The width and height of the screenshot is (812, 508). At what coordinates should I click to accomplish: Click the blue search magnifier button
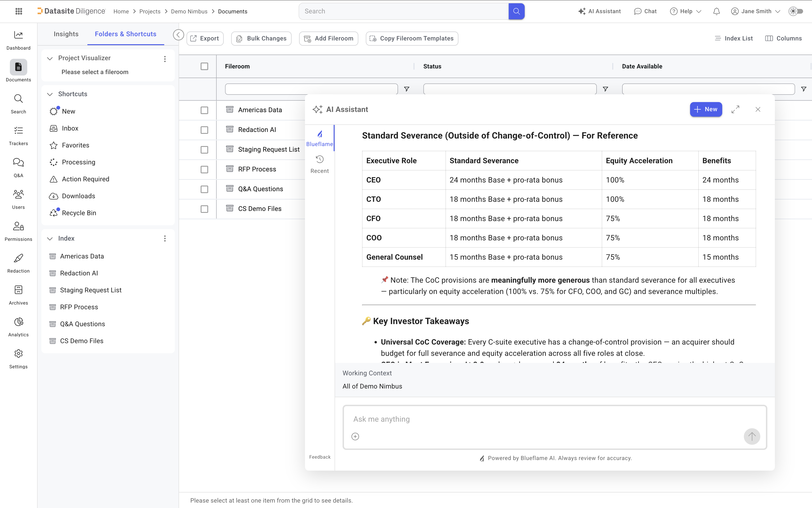(516, 11)
